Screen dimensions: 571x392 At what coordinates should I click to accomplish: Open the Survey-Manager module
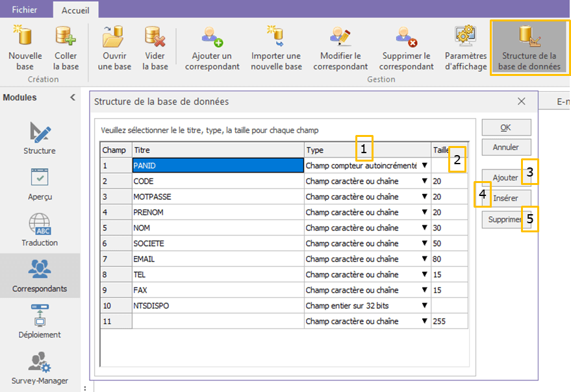(40, 368)
